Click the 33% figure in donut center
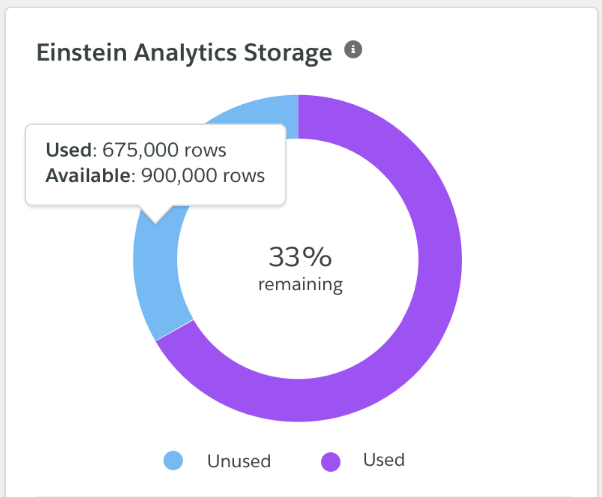602x497 pixels. click(x=300, y=257)
